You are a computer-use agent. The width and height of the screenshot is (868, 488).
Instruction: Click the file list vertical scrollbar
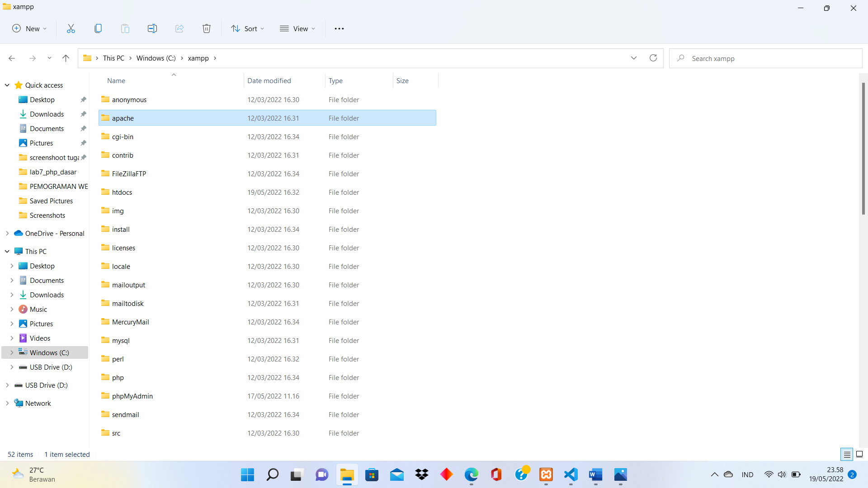(863, 148)
